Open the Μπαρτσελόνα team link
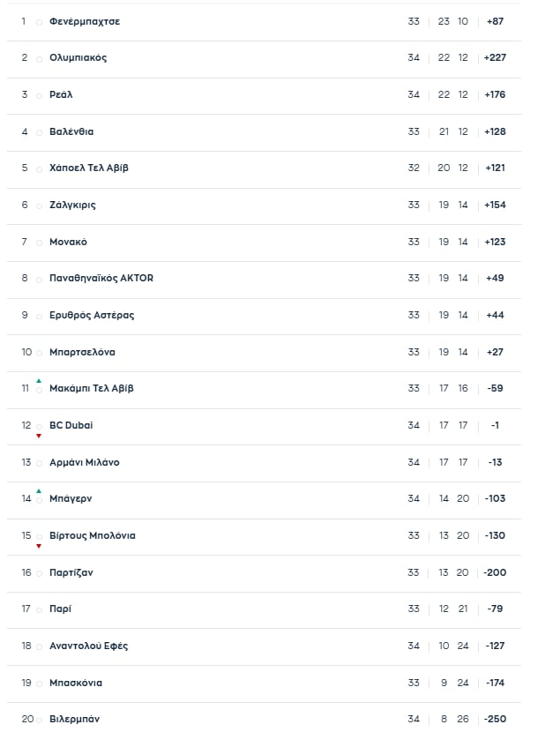The image size is (560, 732). click(82, 352)
